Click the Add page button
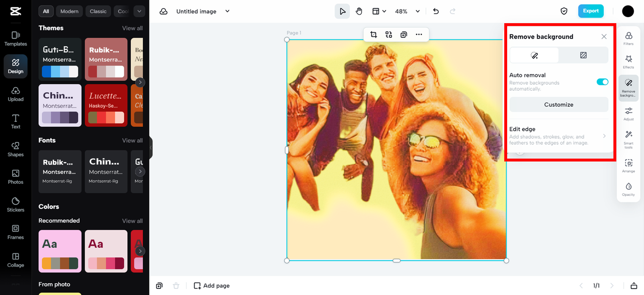 212,285
